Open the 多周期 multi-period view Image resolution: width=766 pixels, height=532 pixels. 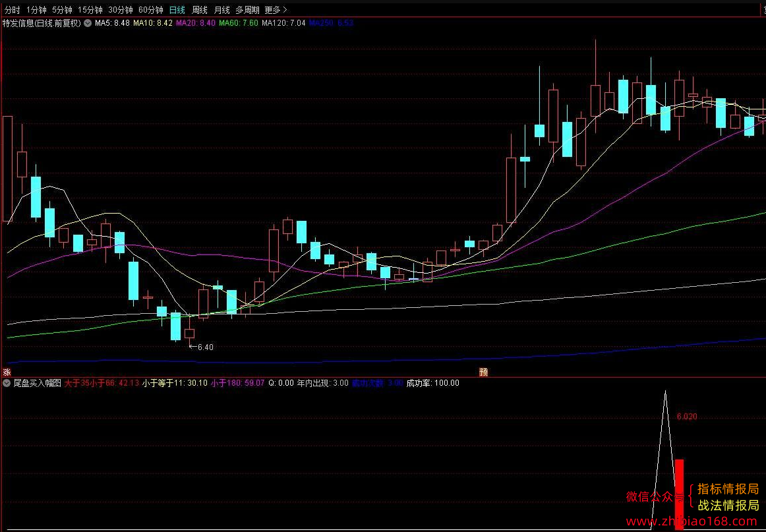click(247, 10)
